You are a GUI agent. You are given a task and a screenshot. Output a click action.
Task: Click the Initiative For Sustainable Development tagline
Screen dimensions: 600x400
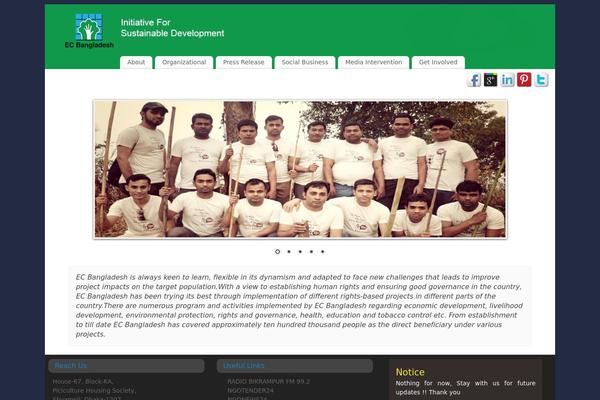[x=172, y=28]
